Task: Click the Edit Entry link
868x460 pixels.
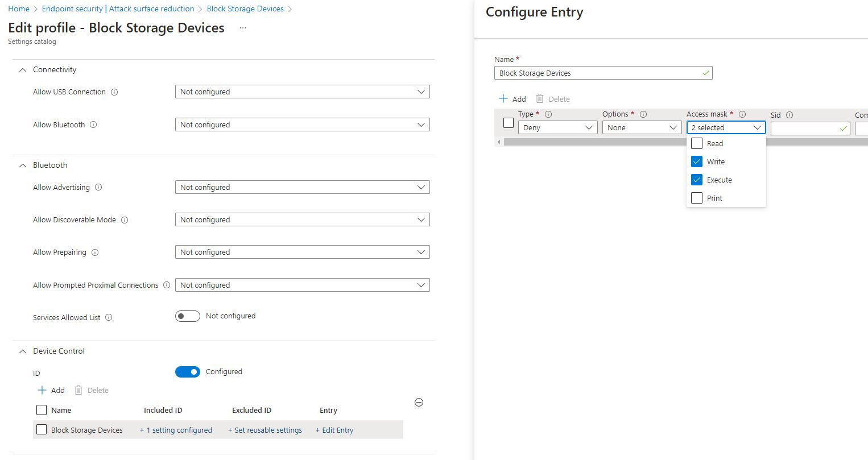Action: point(334,430)
